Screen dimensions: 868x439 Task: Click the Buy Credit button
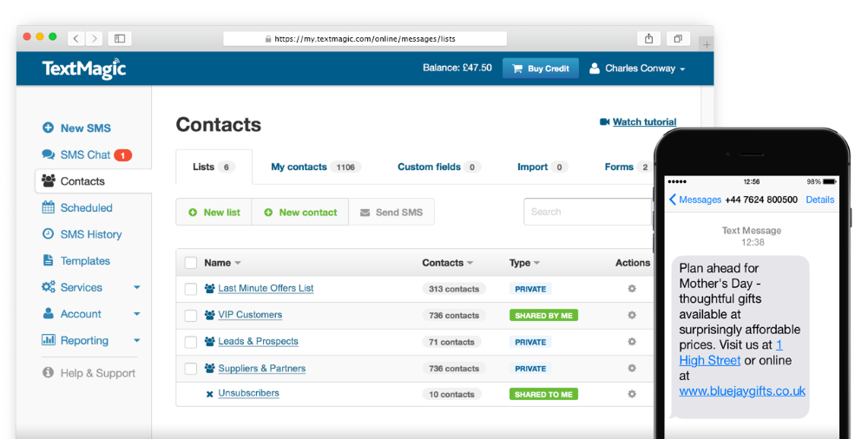click(x=541, y=69)
